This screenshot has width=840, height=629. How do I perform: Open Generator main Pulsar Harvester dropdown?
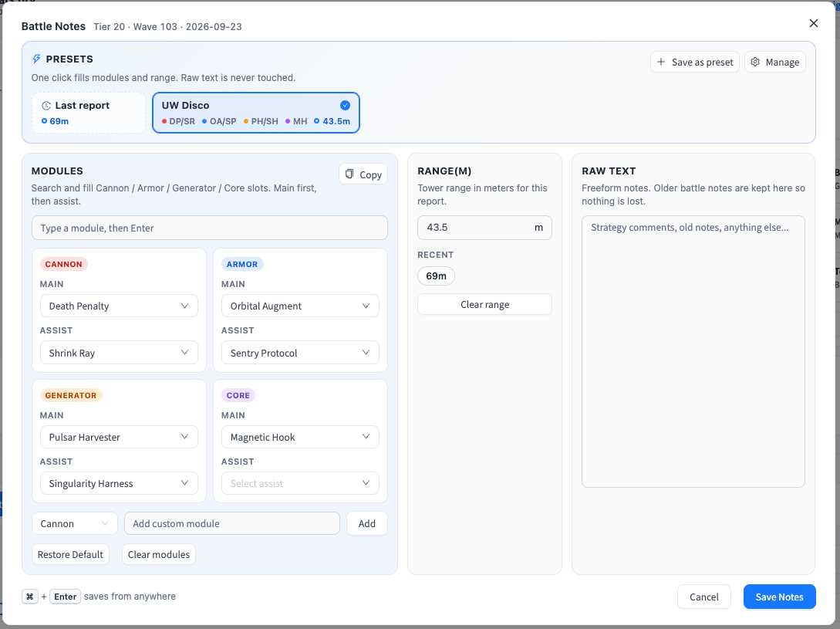(119, 437)
